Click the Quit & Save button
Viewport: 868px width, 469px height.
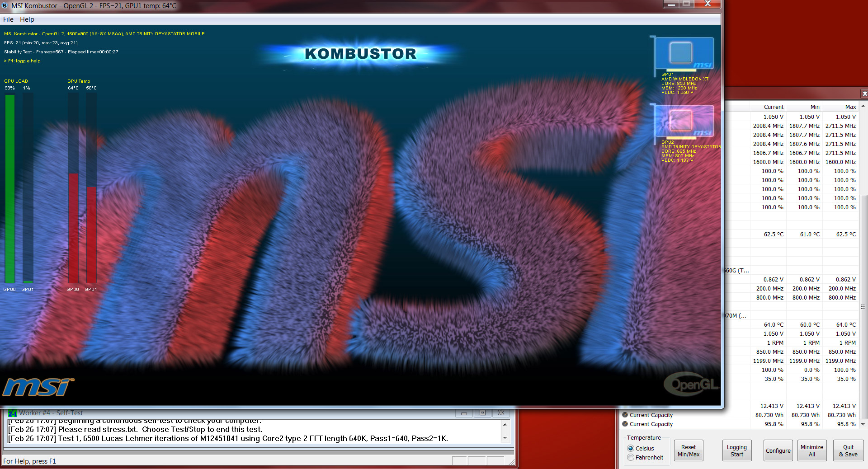pyautogui.click(x=848, y=450)
